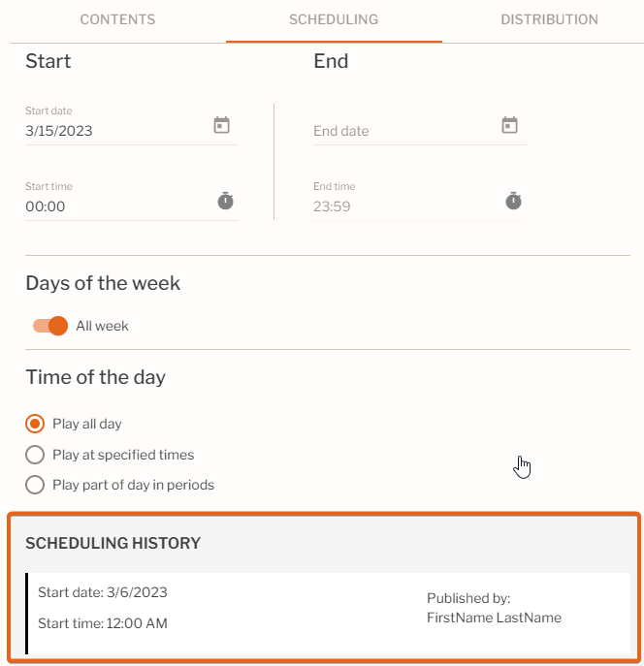Viewport: 644px width, 666px height.
Task: Click the Published by FirstName LastName text
Action: coord(494,608)
